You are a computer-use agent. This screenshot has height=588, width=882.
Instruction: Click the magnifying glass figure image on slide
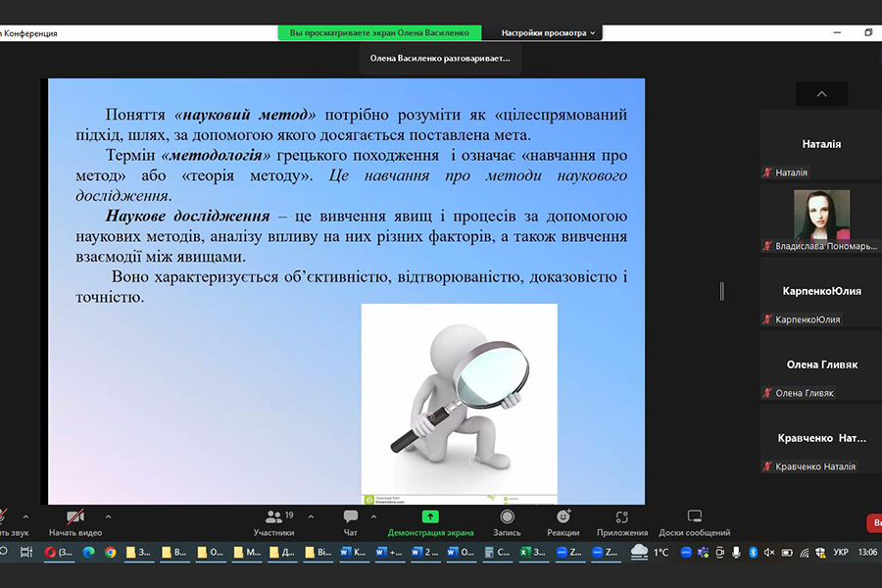click(459, 403)
